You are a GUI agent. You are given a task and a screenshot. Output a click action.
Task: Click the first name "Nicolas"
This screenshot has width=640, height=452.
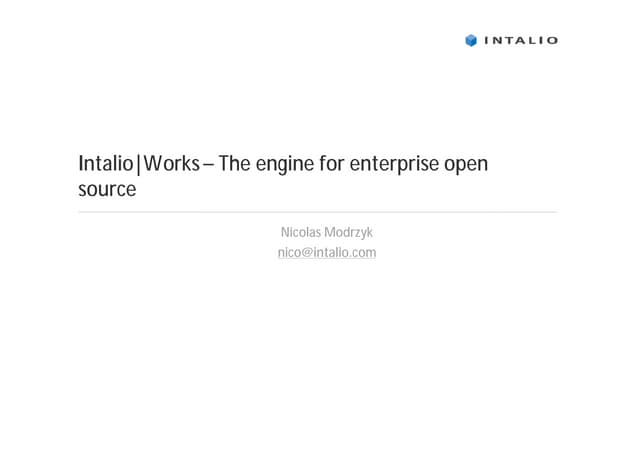click(302, 233)
